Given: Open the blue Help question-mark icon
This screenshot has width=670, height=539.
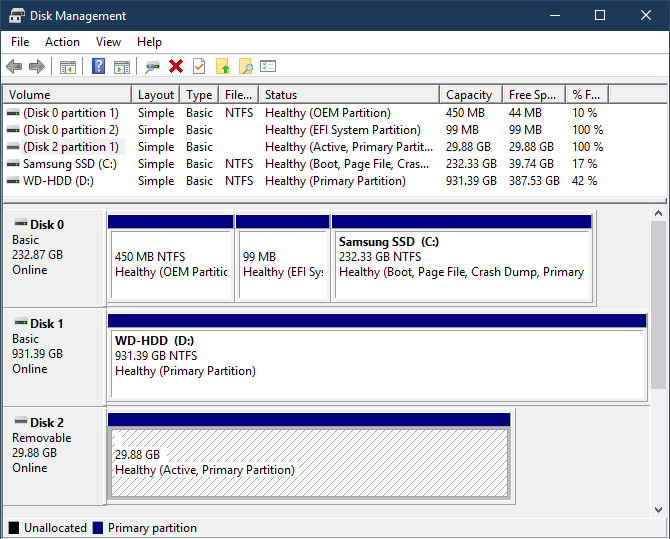Looking at the screenshot, I should point(98,67).
